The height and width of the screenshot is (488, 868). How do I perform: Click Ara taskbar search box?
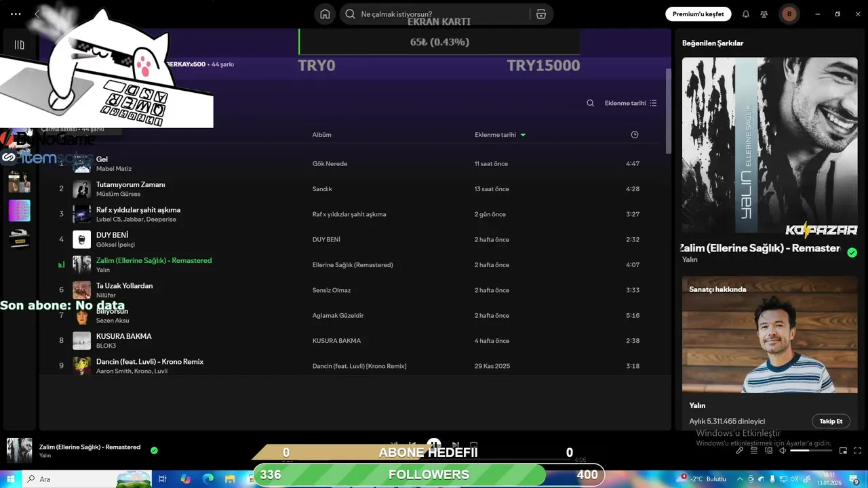(88, 479)
